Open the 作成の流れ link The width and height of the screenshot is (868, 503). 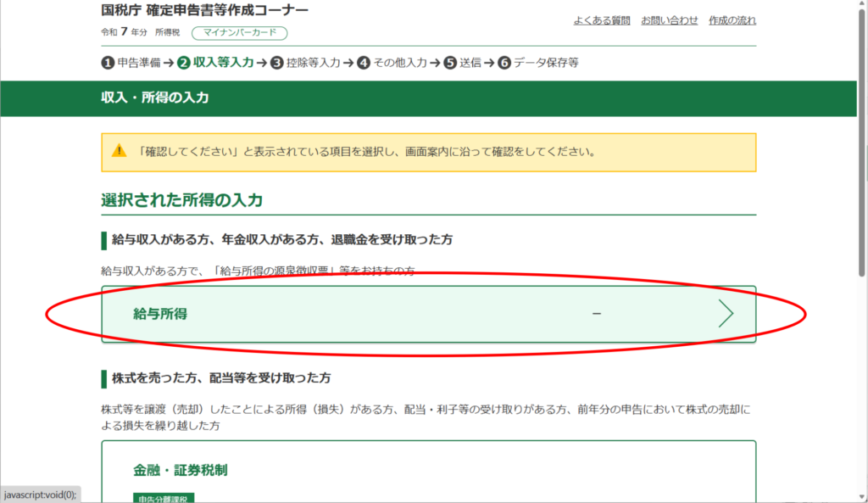pyautogui.click(x=732, y=20)
